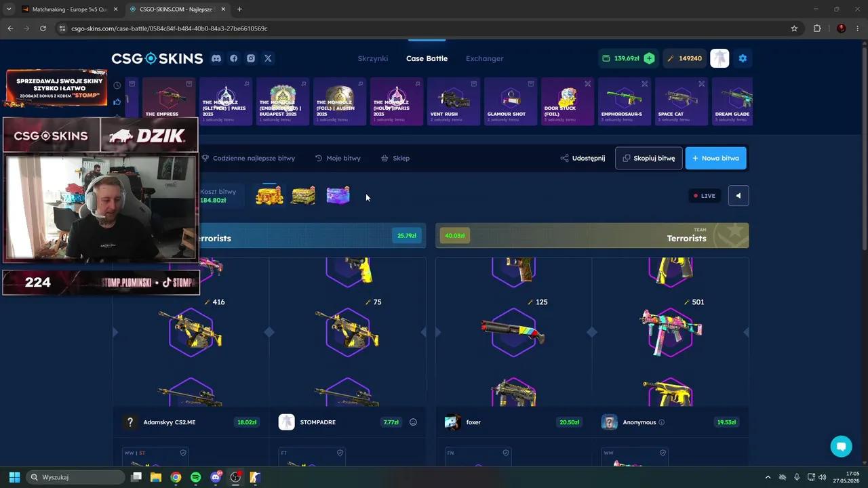Select the second yellow-green case icon
This screenshot has width=868, height=488.
[x=303, y=196]
